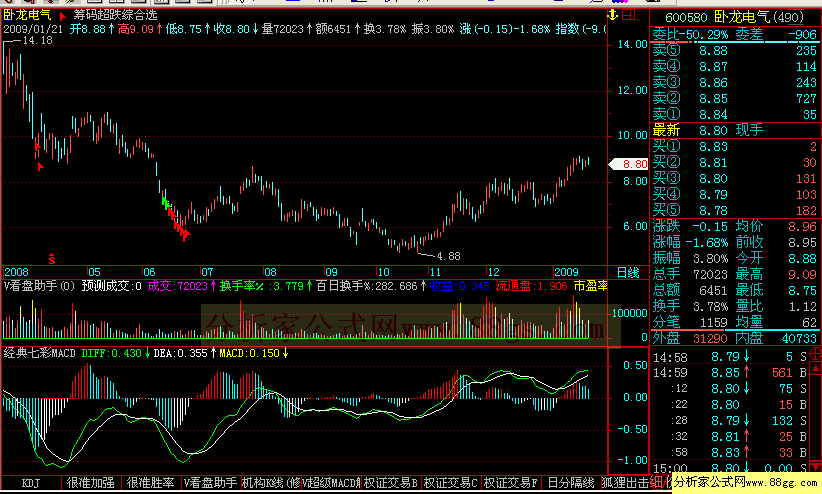Viewport: 822px width, 494px height.
Task: Click the red signal arrow below the April low
Action: point(40,167)
